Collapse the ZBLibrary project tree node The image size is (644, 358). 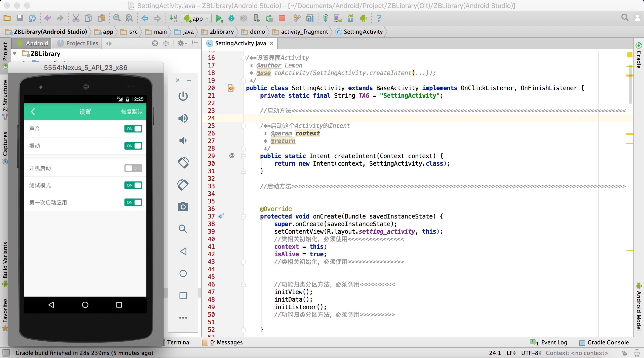[x=15, y=54]
